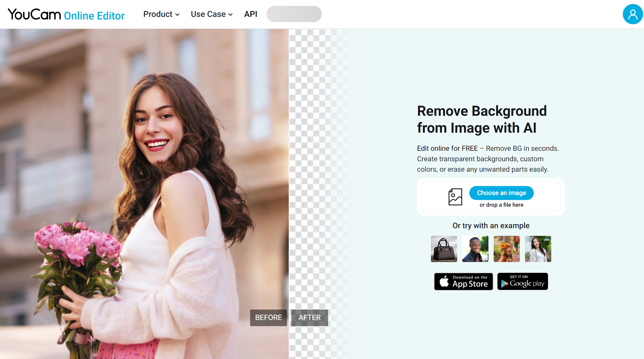Screen dimensions: 644x359
Task: Select the handbag example thumbnail
Action: pyautogui.click(x=443, y=248)
